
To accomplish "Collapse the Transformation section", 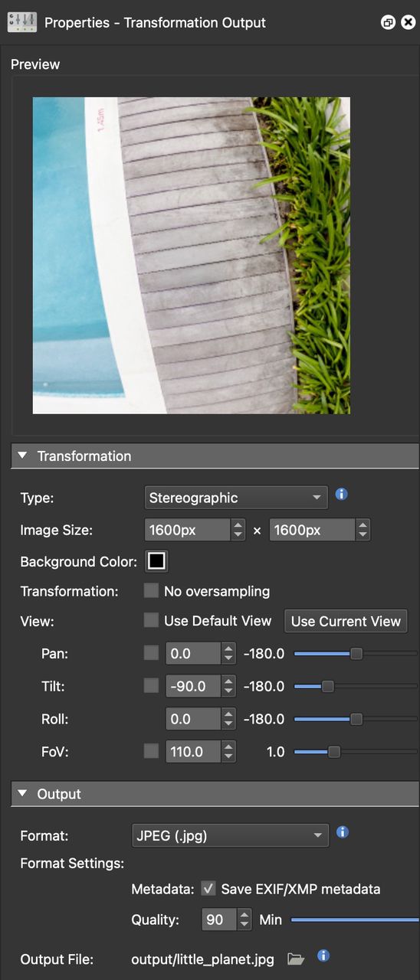I will [22, 456].
